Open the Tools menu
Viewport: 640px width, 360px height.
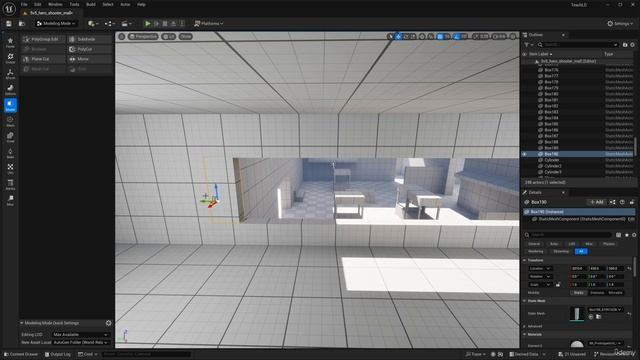click(74, 4)
